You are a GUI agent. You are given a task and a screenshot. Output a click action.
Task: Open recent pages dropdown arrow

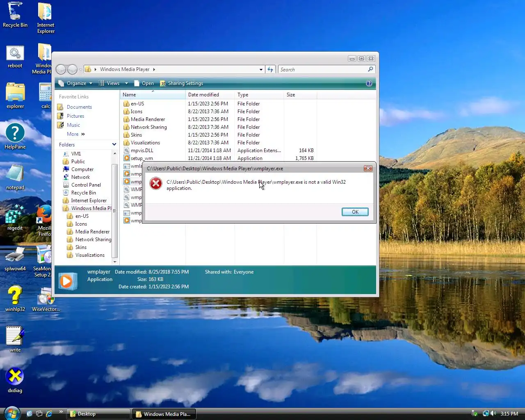point(80,70)
